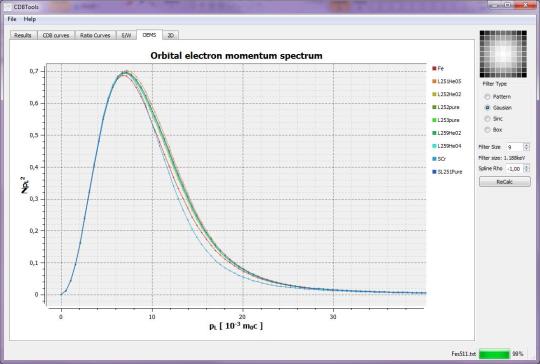The width and height of the screenshot is (540, 364).
Task: Decrease Filter Size with down arrow
Action: [x=526, y=149]
